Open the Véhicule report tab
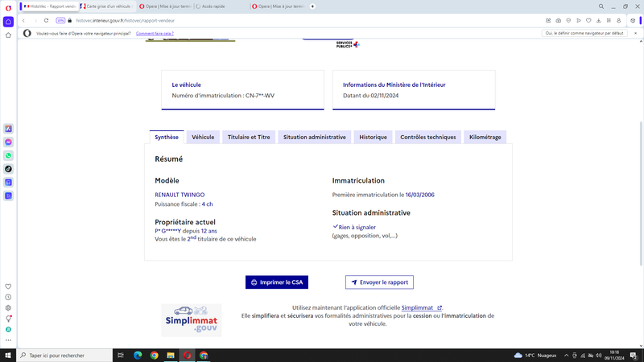Screen dimensions: 644x362 pos(203,137)
